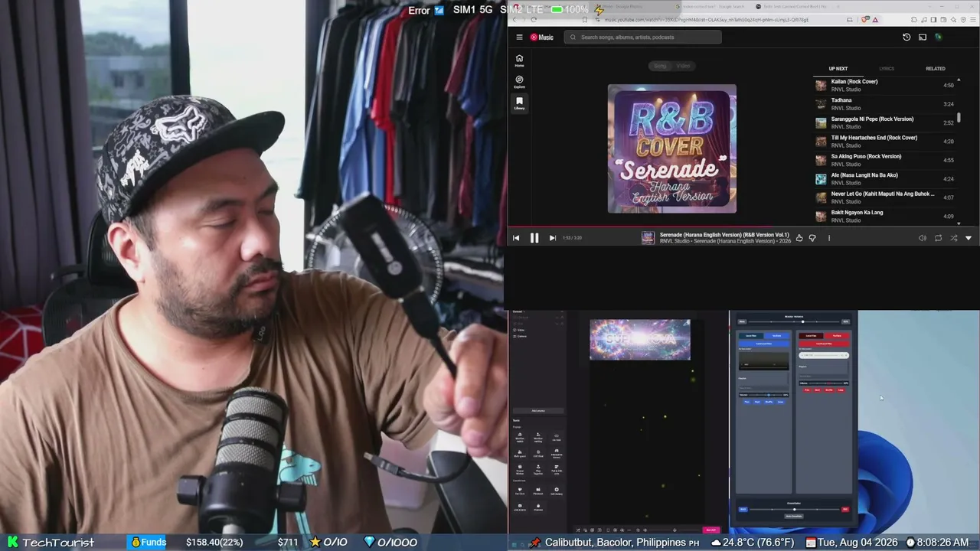Image resolution: width=980 pixels, height=551 pixels.
Task: Click the pink Go LIVE button
Action: pyautogui.click(x=711, y=530)
